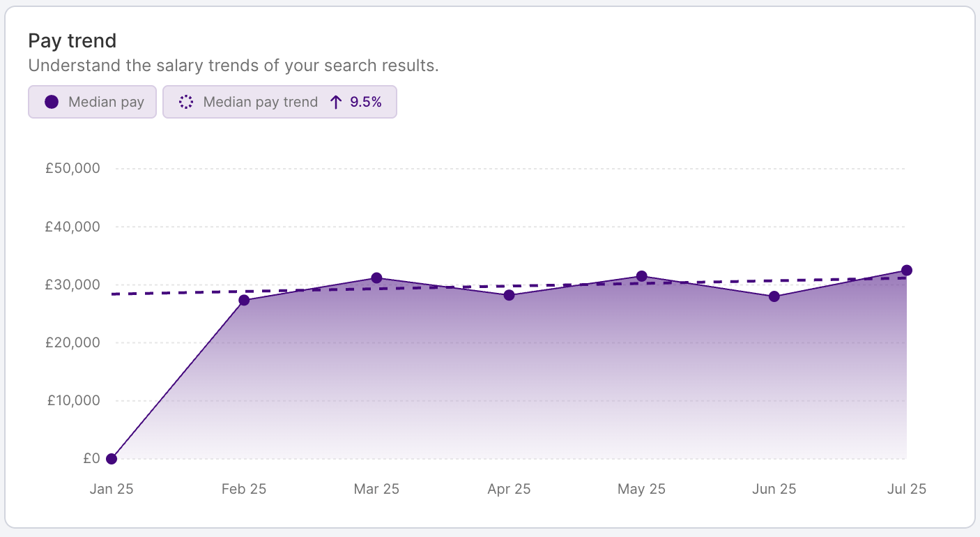
Task: Click the 'Understand the salary trends' subtitle
Action: tap(233, 66)
